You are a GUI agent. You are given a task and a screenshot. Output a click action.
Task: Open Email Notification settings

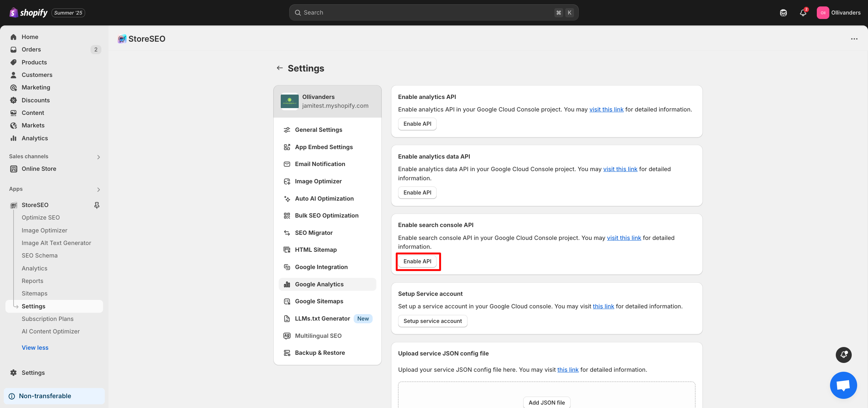(327, 164)
